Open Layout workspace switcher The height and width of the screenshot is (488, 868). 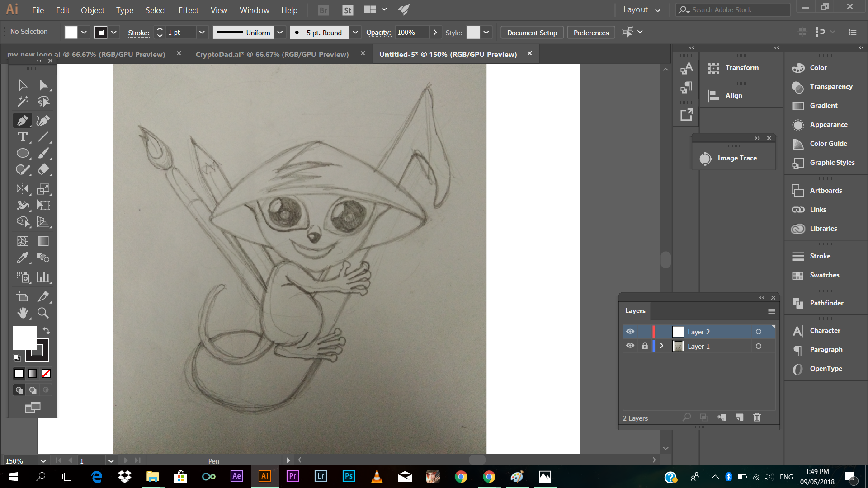pyautogui.click(x=642, y=10)
